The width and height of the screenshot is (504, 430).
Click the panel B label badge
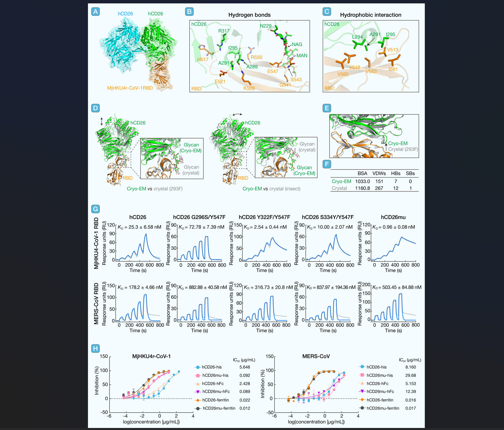(189, 12)
